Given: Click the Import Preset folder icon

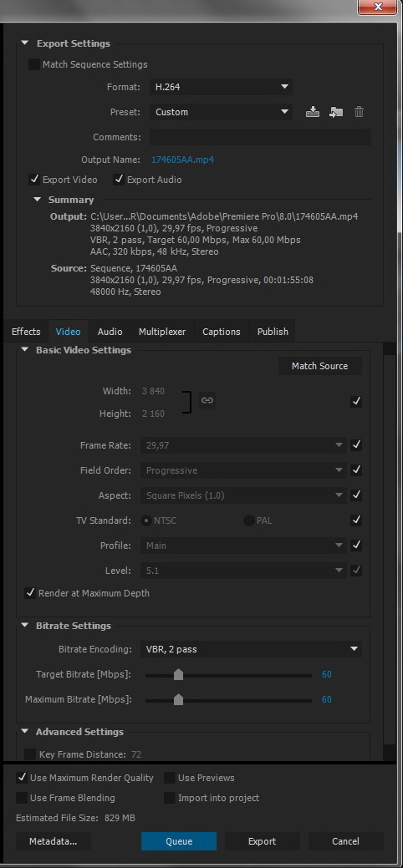Looking at the screenshot, I should (336, 112).
